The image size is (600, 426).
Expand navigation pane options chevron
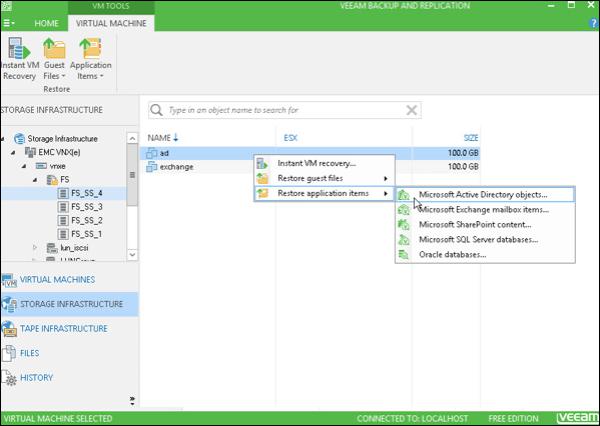point(132,400)
